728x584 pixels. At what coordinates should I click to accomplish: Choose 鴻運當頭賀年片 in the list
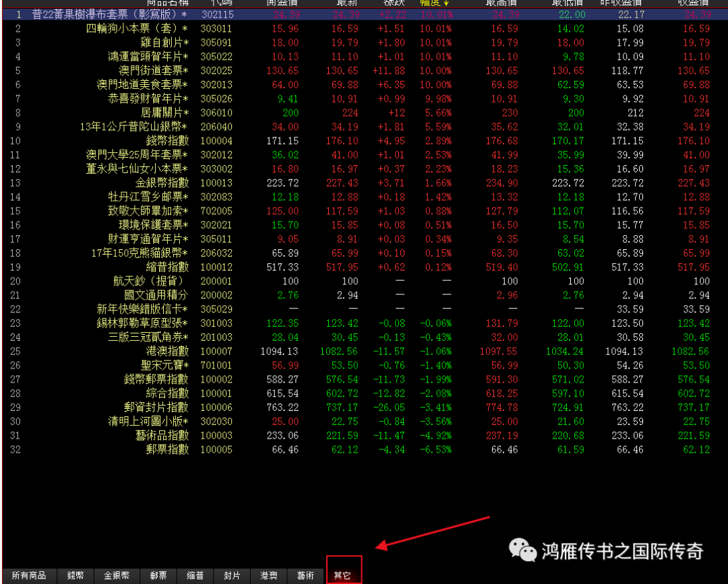tap(148, 57)
